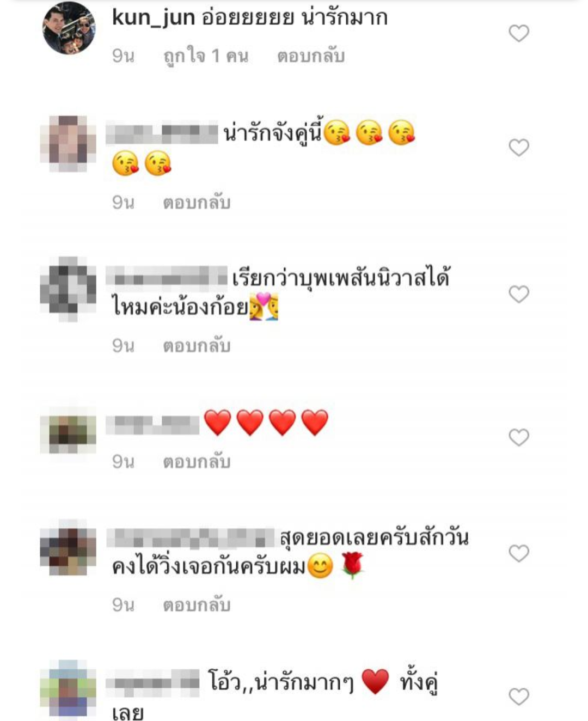Tap the heart next to the four red hearts comment

519,437
